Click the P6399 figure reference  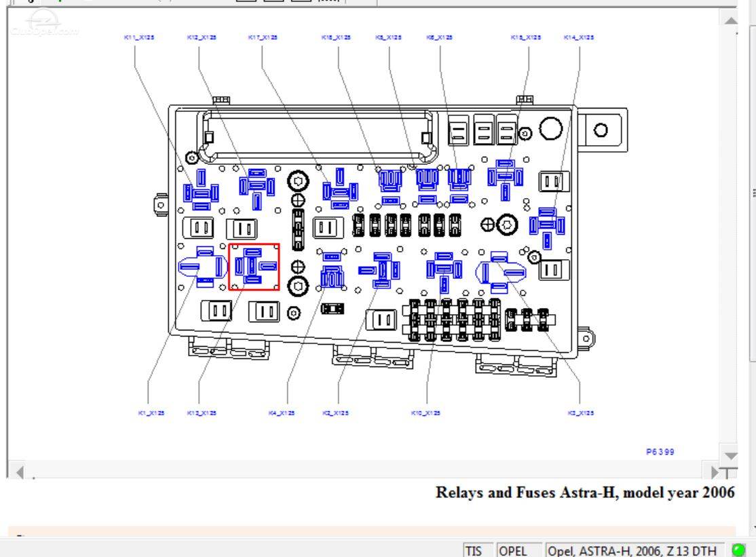tap(660, 451)
